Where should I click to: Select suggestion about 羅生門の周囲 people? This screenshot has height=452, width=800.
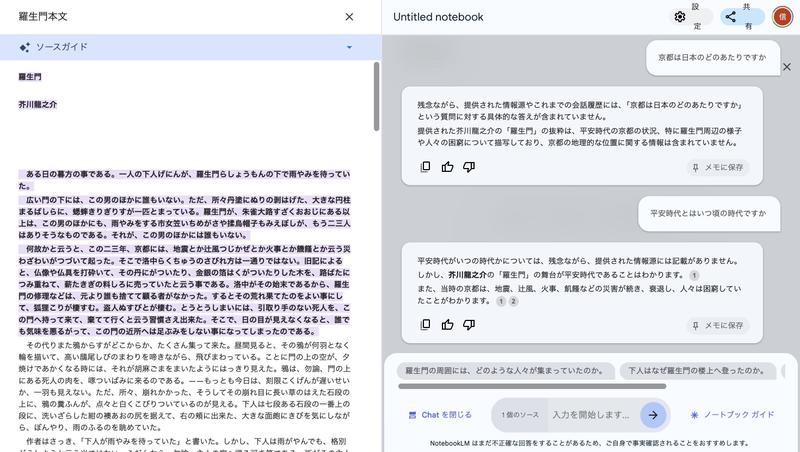(x=505, y=371)
